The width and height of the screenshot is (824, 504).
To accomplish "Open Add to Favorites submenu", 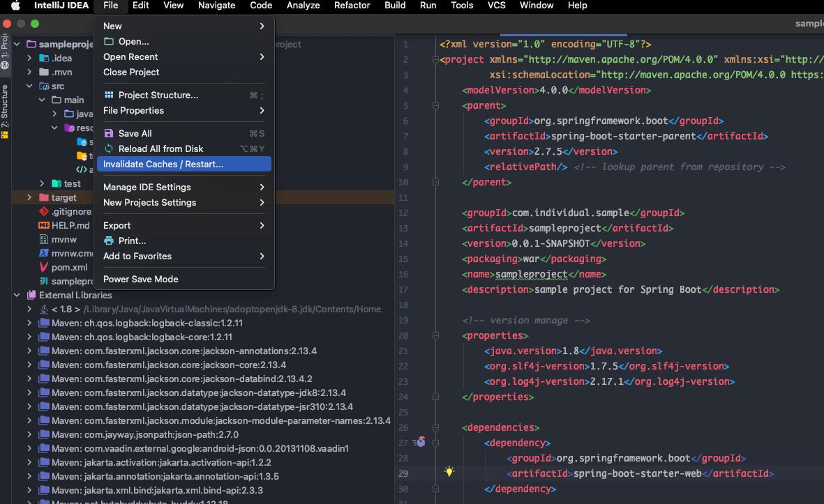I will click(184, 257).
